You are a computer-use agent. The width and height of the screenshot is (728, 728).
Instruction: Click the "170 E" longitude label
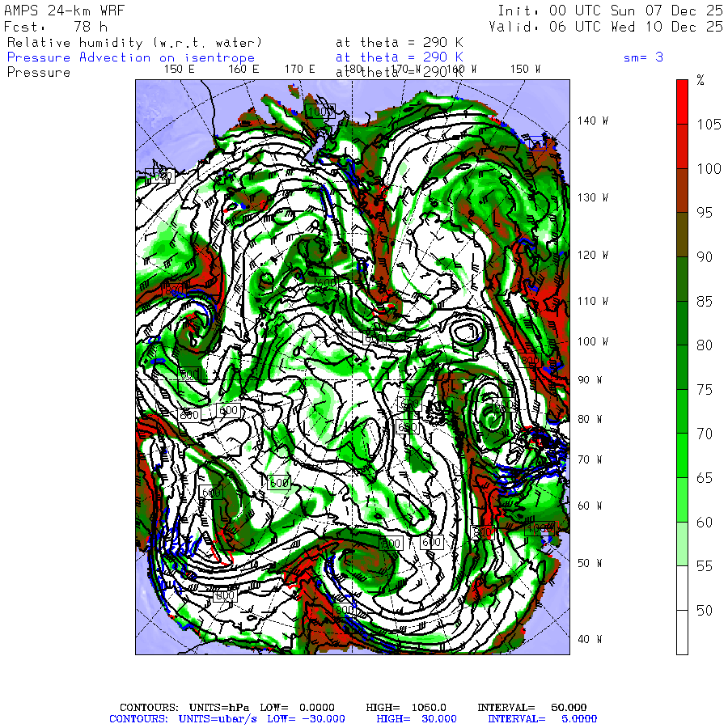[300, 70]
